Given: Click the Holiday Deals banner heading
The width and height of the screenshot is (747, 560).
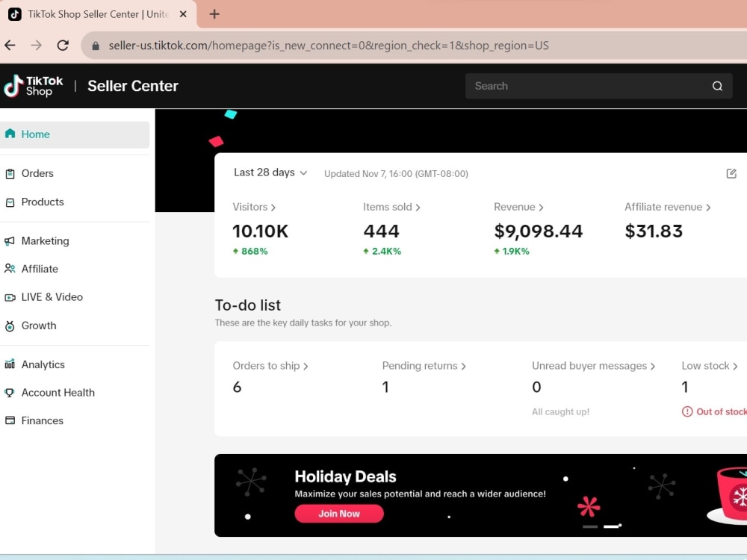Looking at the screenshot, I should pos(345,476).
